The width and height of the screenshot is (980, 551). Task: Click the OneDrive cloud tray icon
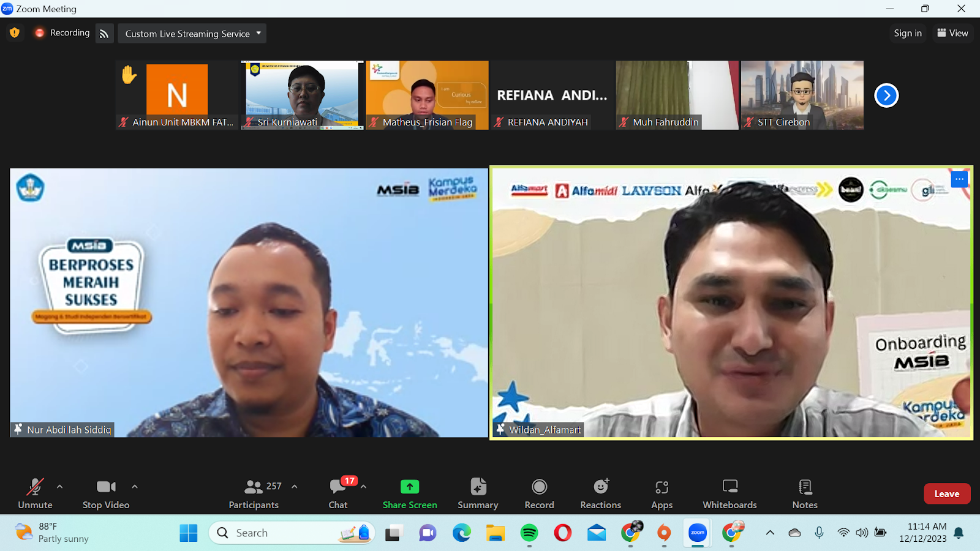794,533
